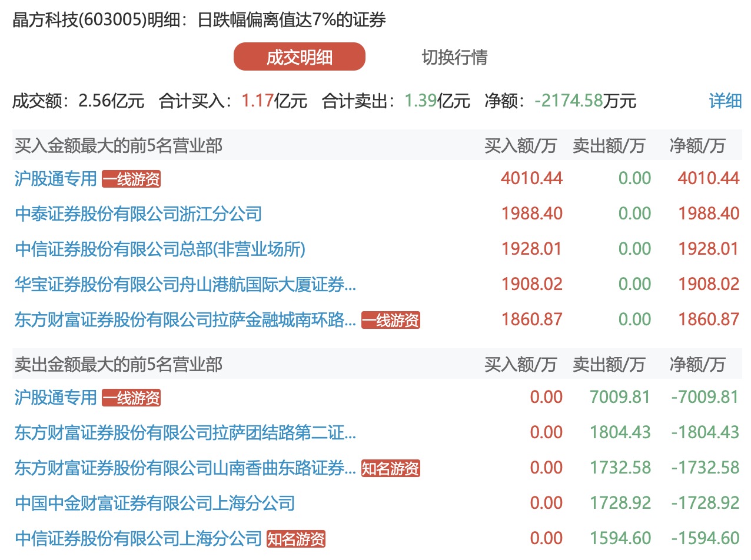Screen dimensions: 751x560
Task: Click the net amount -1594.60
Action: point(705,538)
